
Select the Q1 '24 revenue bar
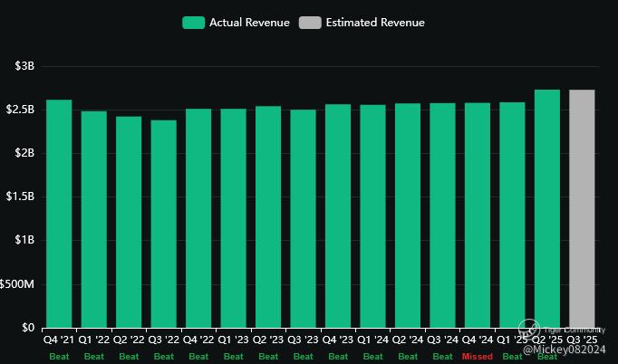pyautogui.click(x=372, y=216)
